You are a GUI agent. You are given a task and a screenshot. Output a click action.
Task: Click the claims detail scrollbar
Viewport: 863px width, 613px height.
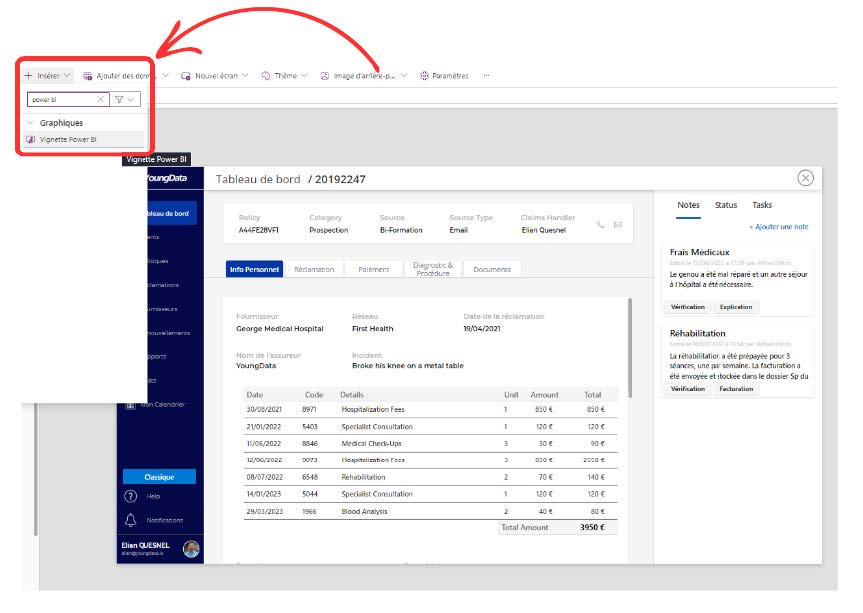click(x=630, y=348)
